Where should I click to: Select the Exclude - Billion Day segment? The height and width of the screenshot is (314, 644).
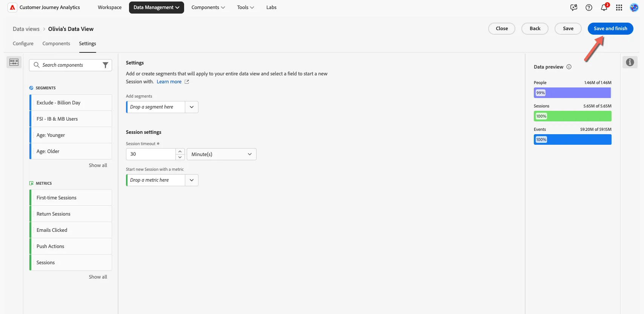click(71, 103)
